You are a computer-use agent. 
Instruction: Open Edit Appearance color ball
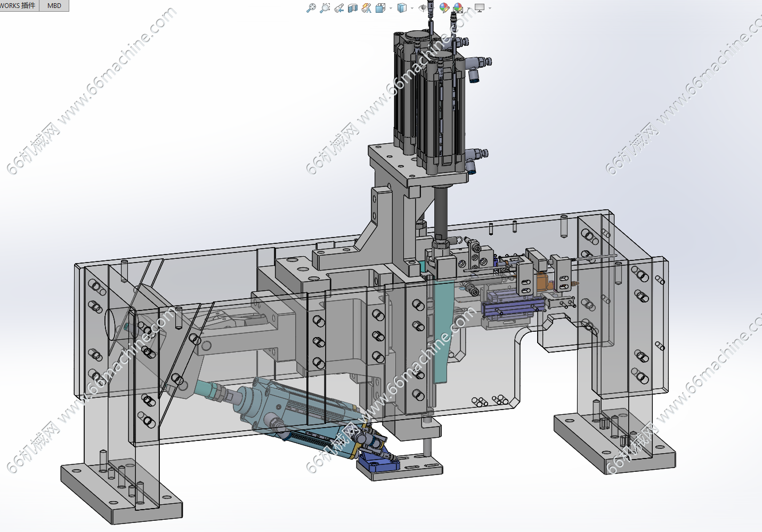click(x=444, y=8)
